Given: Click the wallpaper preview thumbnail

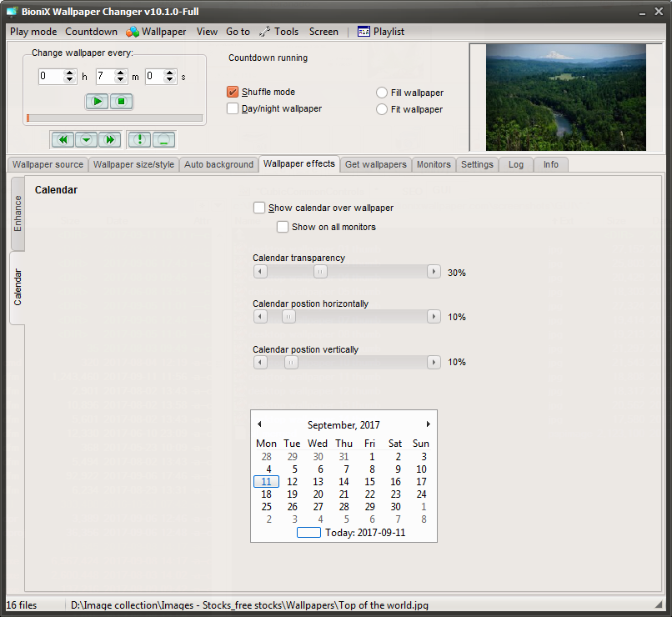Looking at the screenshot, I should [x=566, y=98].
